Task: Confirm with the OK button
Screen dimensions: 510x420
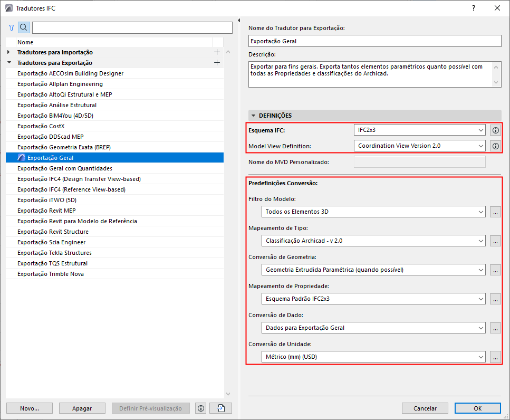Action: click(x=477, y=408)
